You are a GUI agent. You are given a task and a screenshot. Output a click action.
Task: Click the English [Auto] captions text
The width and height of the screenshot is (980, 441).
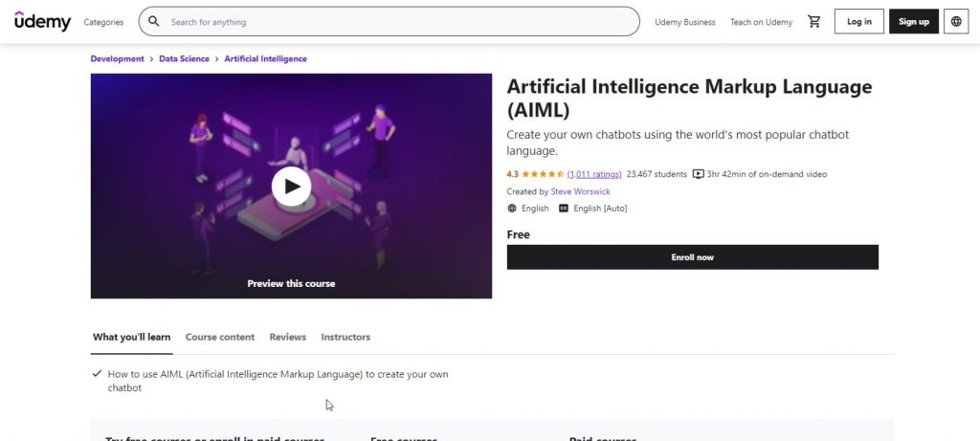[x=600, y=208]
